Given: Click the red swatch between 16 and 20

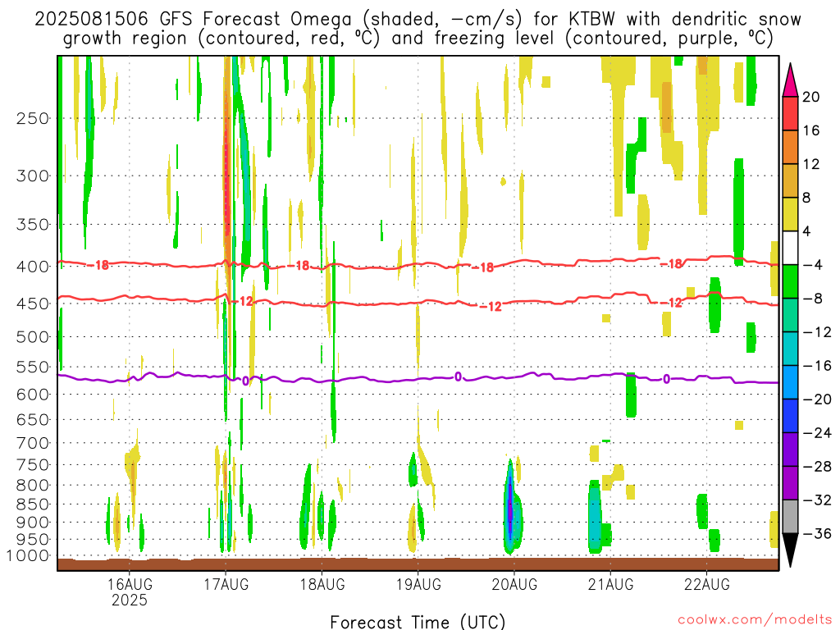Looking at the screenshot, I should click(x=790, y=113).
